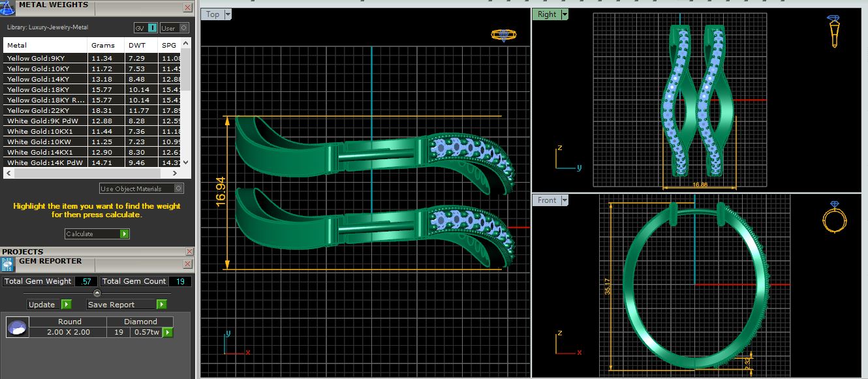
Task: Open the Right viewport dropdown menu
Action: (565, 14)
